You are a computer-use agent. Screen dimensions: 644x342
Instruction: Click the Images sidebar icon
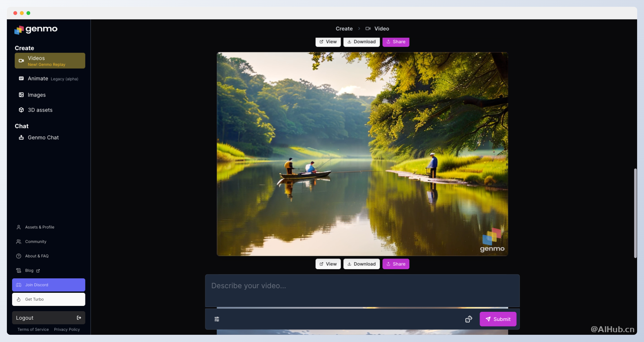[x=21, y=95]
